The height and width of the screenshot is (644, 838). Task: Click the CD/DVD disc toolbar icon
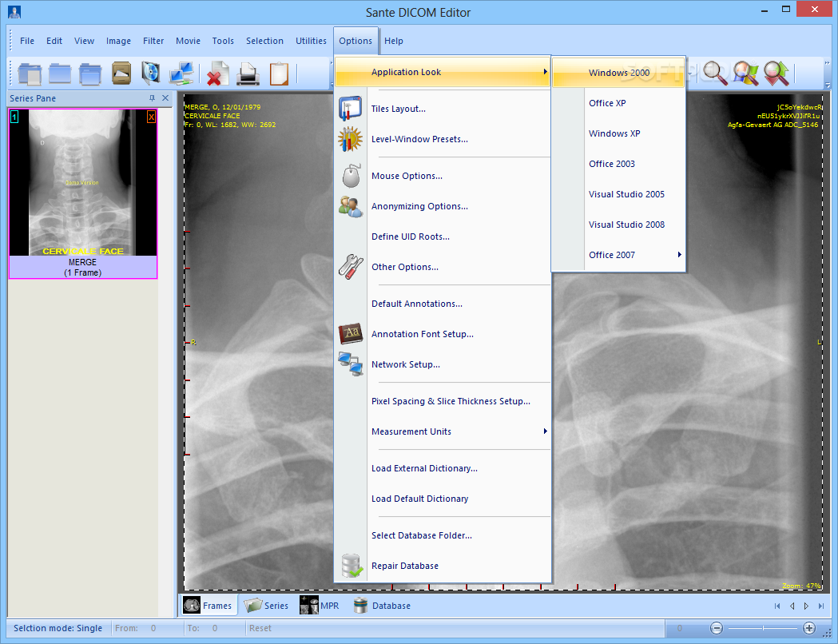coord(151,74)
